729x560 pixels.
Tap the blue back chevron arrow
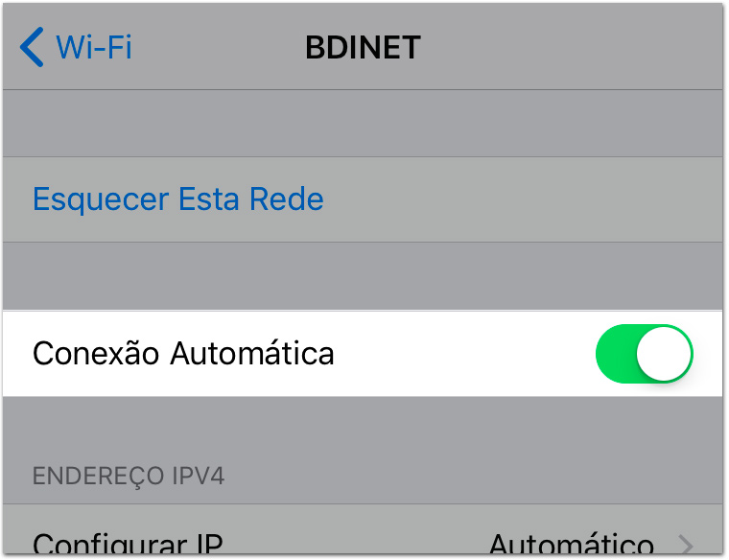pyautogui.click(x=32, y=47)
